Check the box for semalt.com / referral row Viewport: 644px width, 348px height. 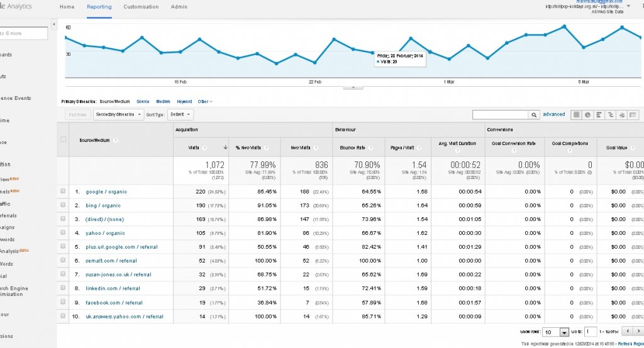63,260
